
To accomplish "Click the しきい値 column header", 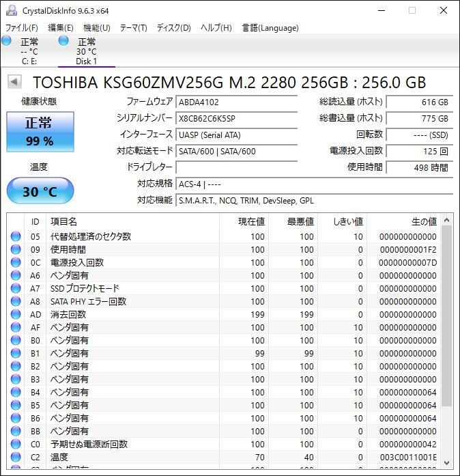I will click(x=342, y=221).
